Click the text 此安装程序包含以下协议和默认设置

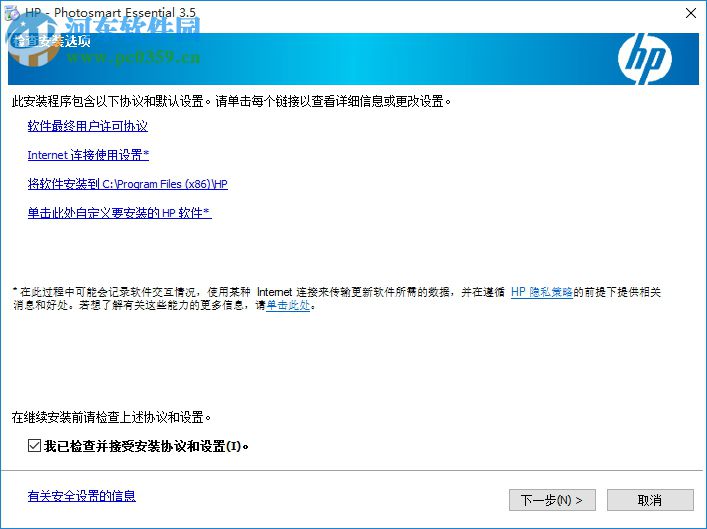click(x=108, y=101)
